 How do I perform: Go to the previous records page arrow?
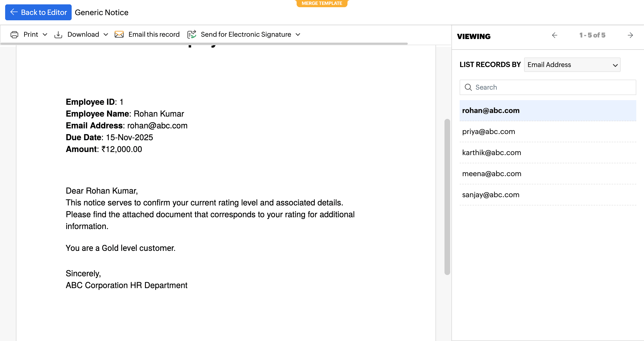(x=555, y=35)
